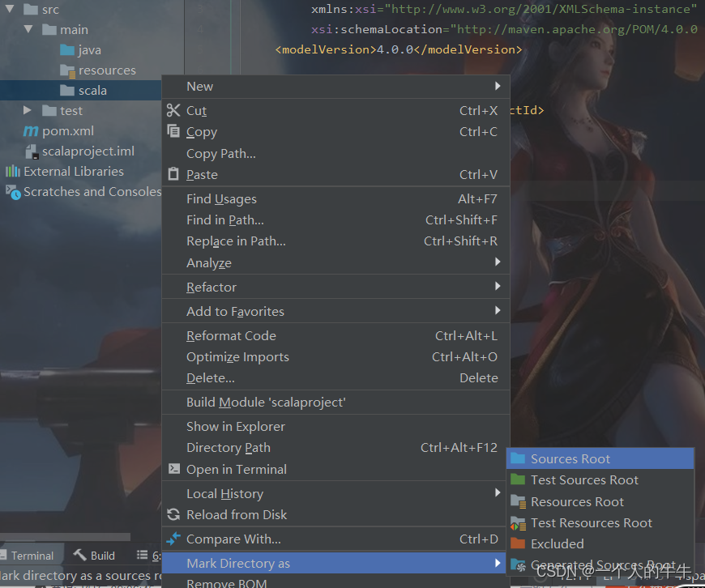Click the scalaproject.iml file icon
This screenshot has width=705, height=588.
(x=32, y=151)
